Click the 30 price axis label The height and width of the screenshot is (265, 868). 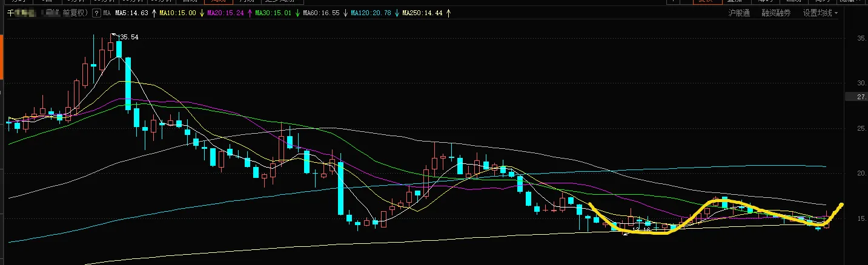(861, 83)
